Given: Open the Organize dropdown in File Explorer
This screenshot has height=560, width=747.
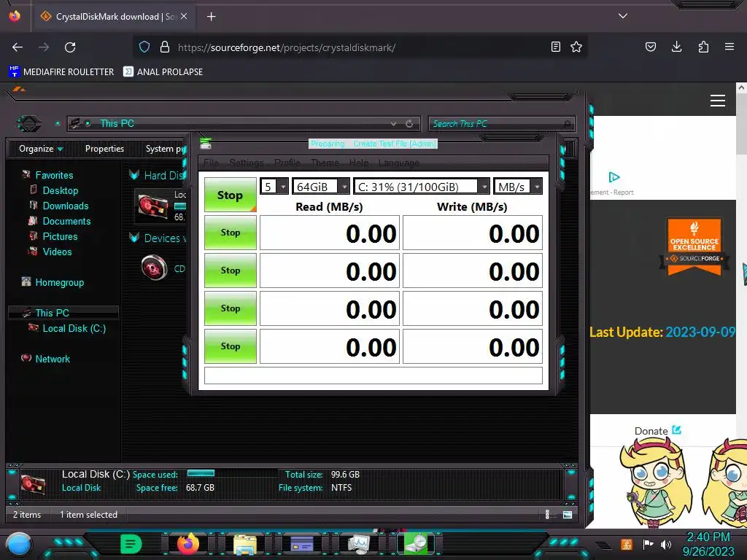Looking at the screenshot, I should 41,149.
